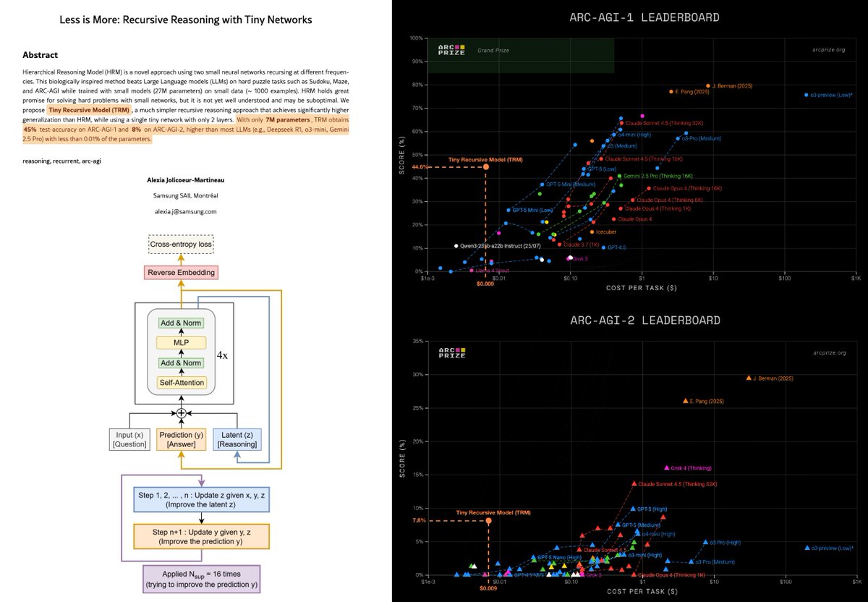
Task: Click the Cross-entropy loss box in the diagram
Action: [181, 245]
